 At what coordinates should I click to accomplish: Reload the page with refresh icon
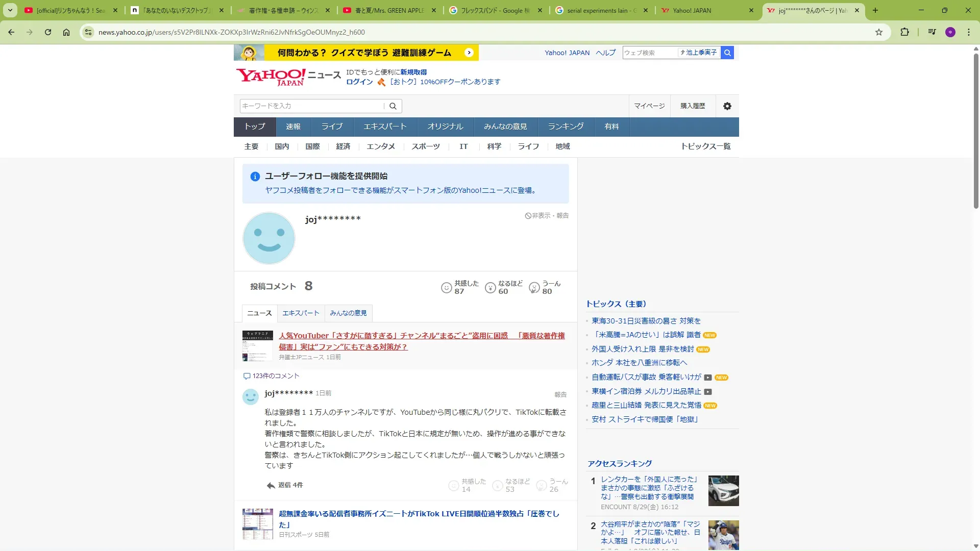tap(48, 32)
